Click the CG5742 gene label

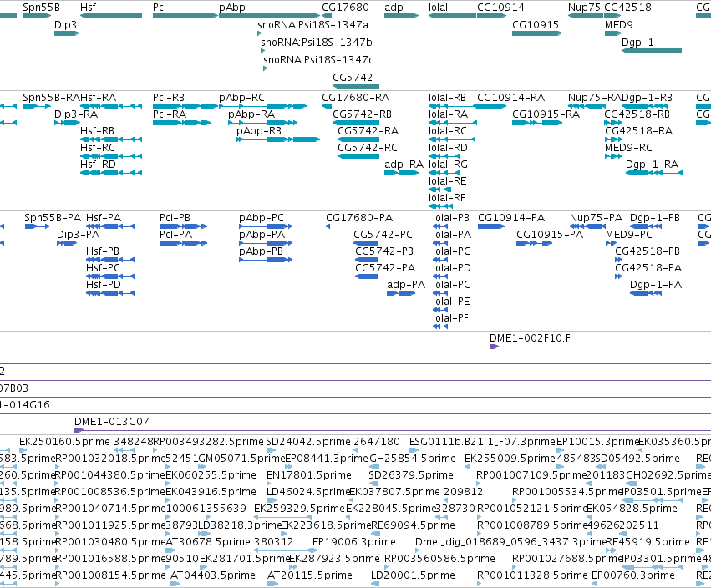pos(353,77)
